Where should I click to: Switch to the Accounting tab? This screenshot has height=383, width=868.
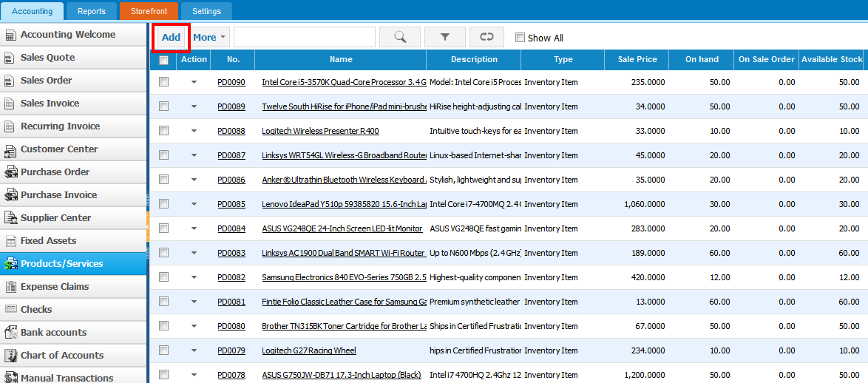tap(32, 11)
